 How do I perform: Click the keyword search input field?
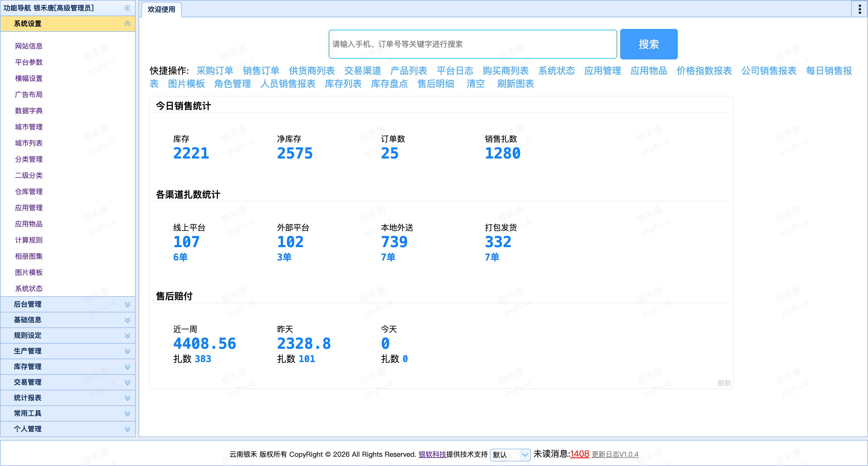coord(472,44)
